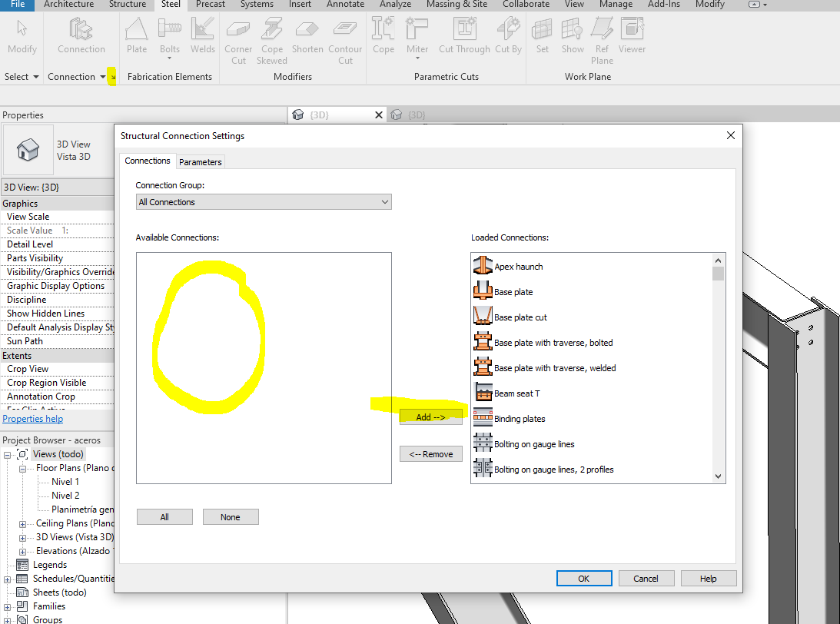Select the Cope Skewed modifier
The image size is (840, 624).
click(x=271, y=41)
